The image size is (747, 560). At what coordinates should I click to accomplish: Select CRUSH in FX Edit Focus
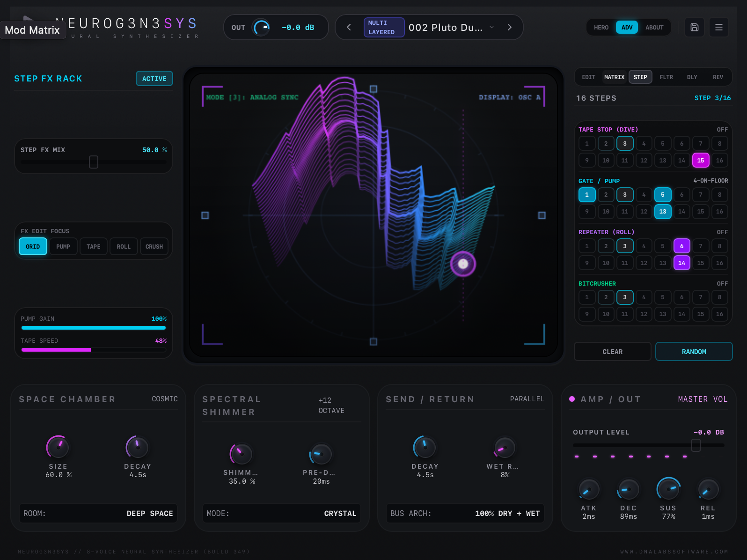(x=154, y=246)
